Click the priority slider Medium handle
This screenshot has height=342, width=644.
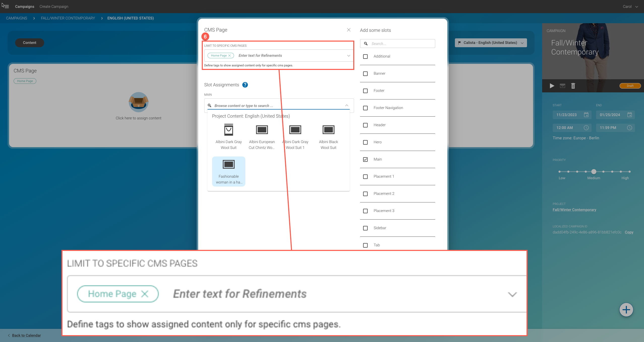[594, 172]
